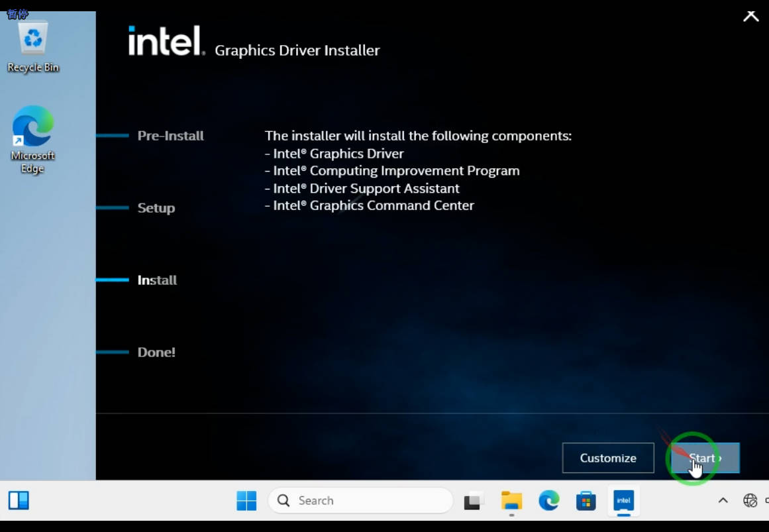Open the widgets icon at bottom left
769x532 pixels.
pos(19,501)
